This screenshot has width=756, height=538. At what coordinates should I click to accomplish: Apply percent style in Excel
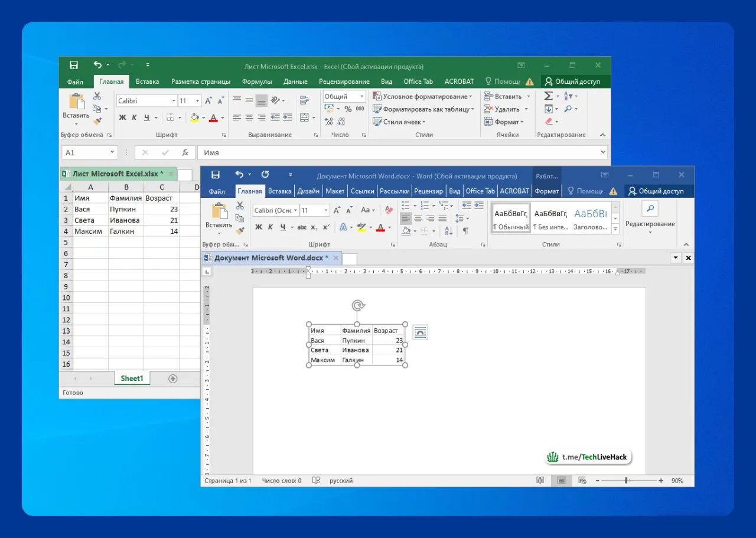(348, 109)
